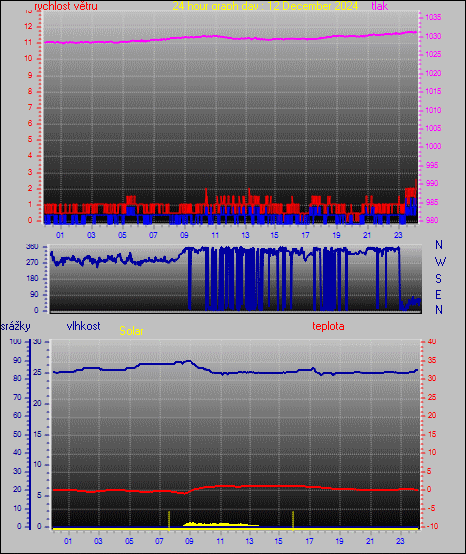Click the 35 value on temperature axis
The width and height of the screenshot is (466, 554).
click(432, 361)
